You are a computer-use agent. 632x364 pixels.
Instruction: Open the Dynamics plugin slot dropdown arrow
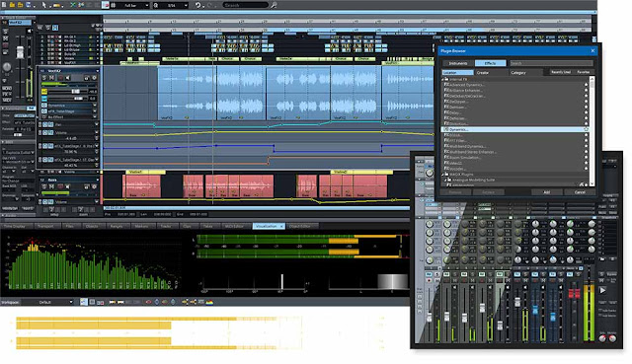pyautogui.click(x=95, y=106)
